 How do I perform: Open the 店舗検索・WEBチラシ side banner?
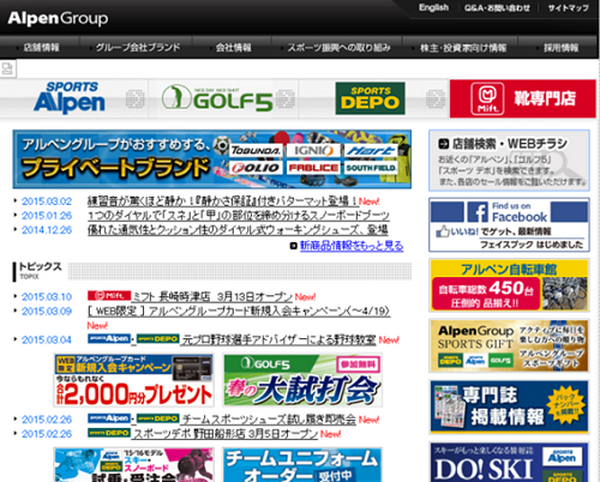509,160
